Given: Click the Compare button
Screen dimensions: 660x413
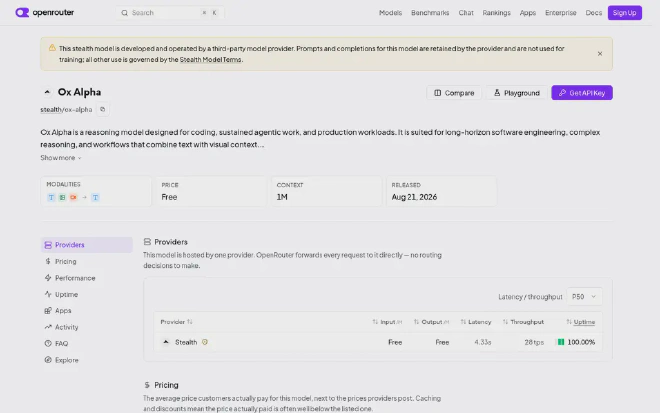Looking at the screenshot, I should 454,93.
